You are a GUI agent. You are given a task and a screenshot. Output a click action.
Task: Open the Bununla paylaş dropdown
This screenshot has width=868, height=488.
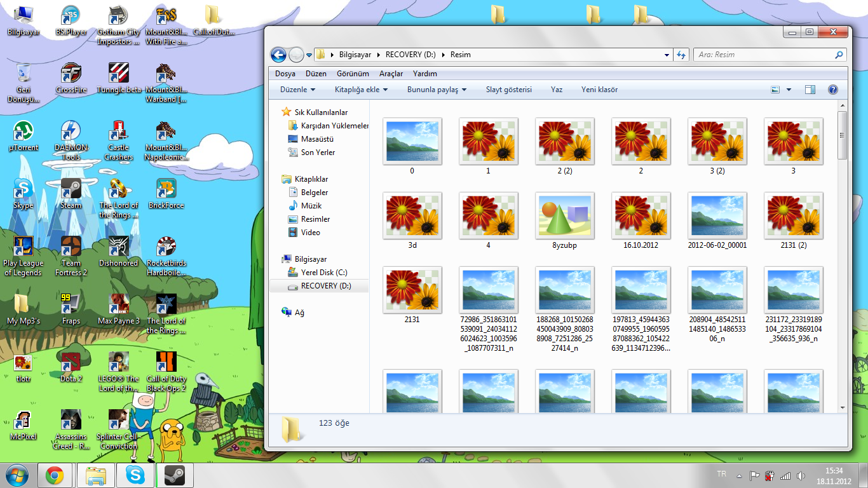coord(437,90)
